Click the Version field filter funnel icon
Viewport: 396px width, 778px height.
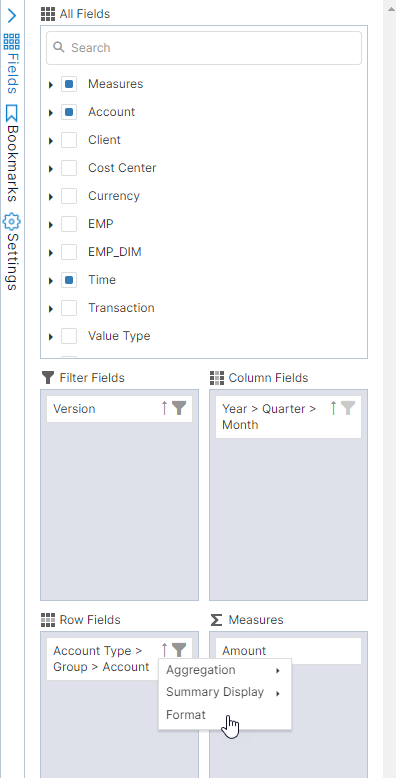tap(179, 408)
